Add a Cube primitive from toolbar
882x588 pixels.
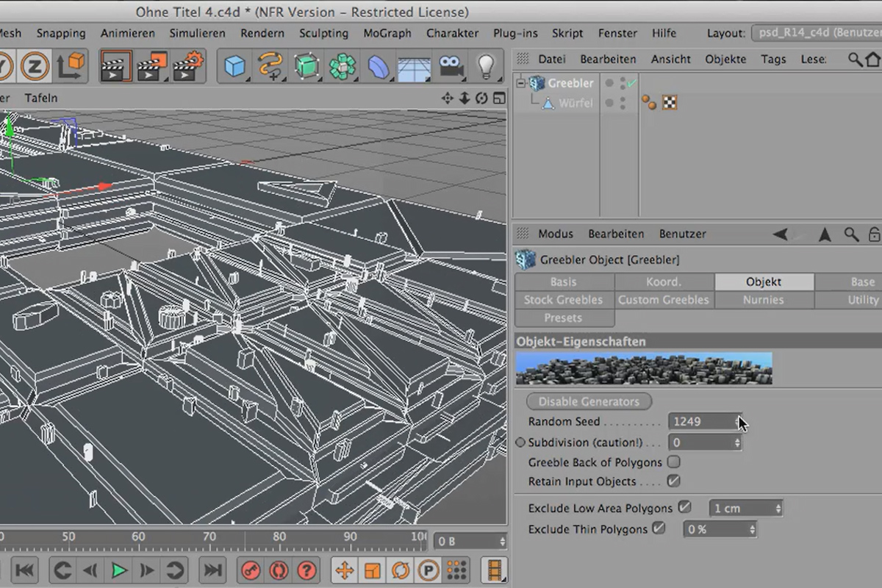click(234, 67)
